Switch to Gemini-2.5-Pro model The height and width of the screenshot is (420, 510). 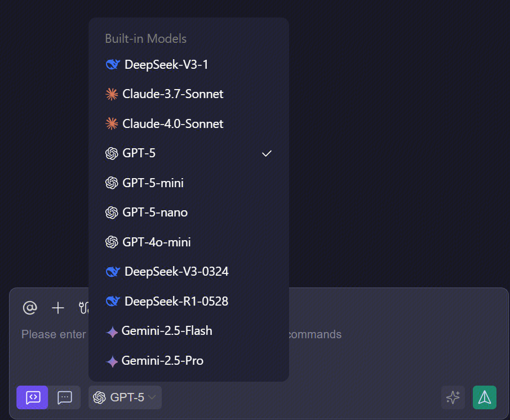click(162, 361)
